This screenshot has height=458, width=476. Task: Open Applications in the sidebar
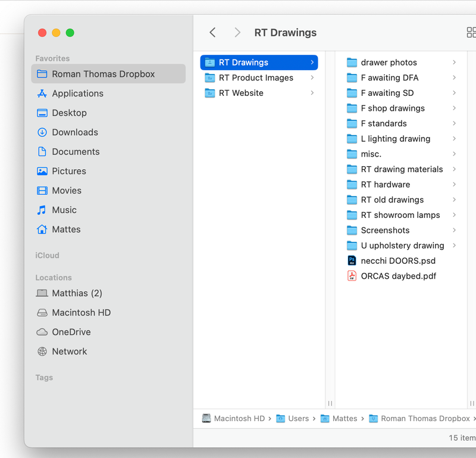77,94
